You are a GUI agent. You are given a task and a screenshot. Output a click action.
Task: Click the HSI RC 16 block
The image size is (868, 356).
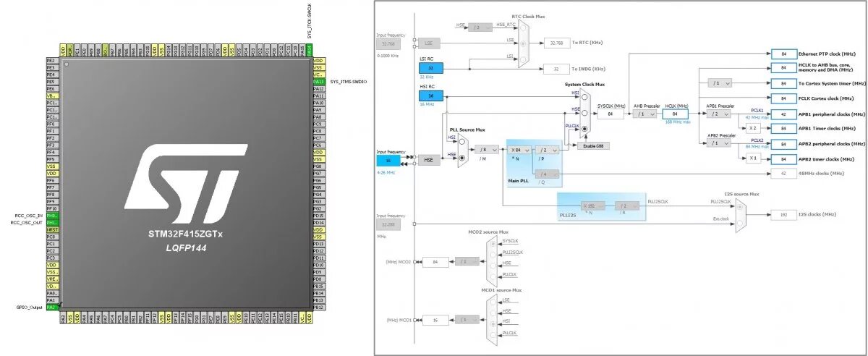431,96
